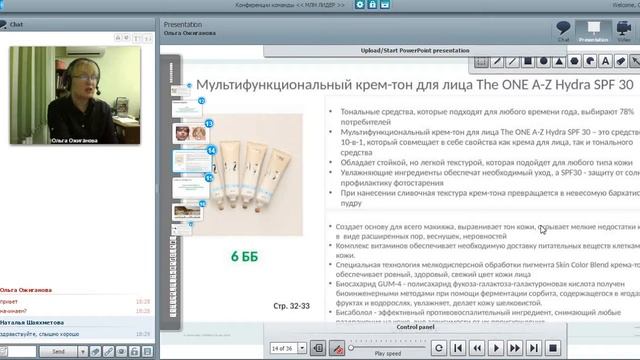Toggle the annotation pen button in Control panel
Viewport: 640px width, 360px height.
pyautogui.click(x=337, y=348)
